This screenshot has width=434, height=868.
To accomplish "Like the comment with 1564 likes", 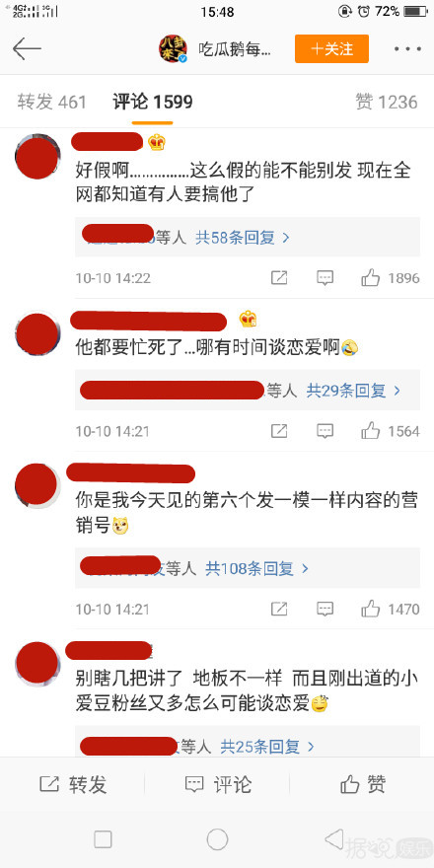I will (x=370, y=431).
